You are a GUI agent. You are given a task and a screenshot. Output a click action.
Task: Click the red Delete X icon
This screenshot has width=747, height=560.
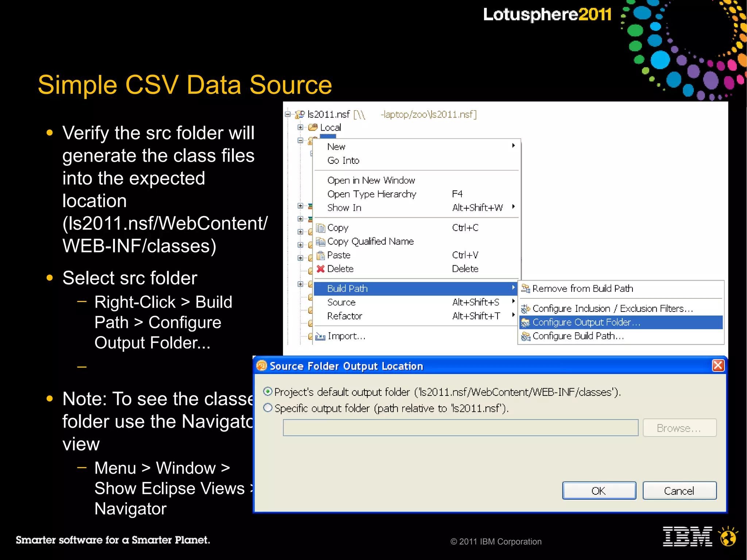(x=321, y=269)
